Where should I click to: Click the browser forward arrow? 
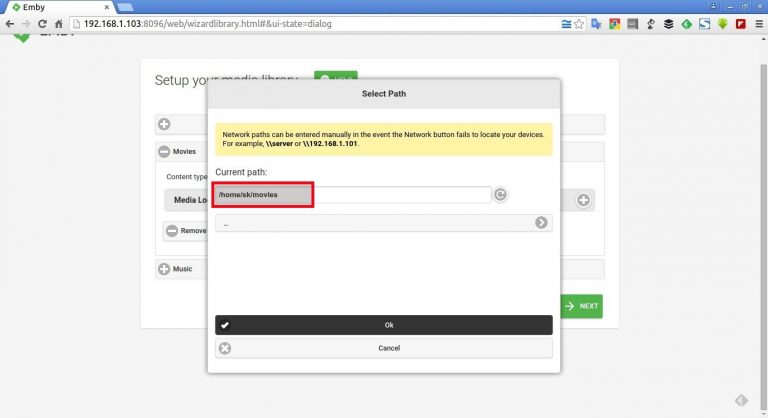pyautogui.click(x=26, y=24)
